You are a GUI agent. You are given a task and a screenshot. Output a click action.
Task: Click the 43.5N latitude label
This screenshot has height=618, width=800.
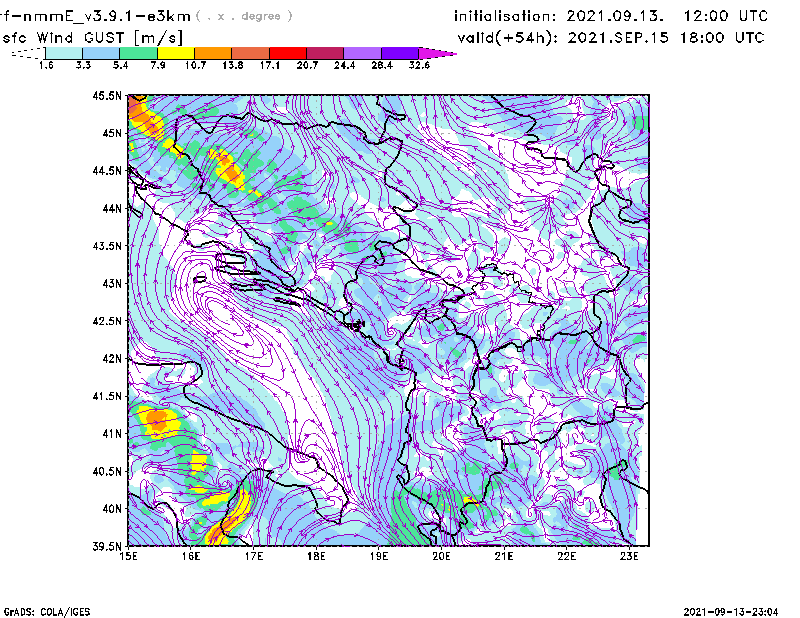(107, 245)
